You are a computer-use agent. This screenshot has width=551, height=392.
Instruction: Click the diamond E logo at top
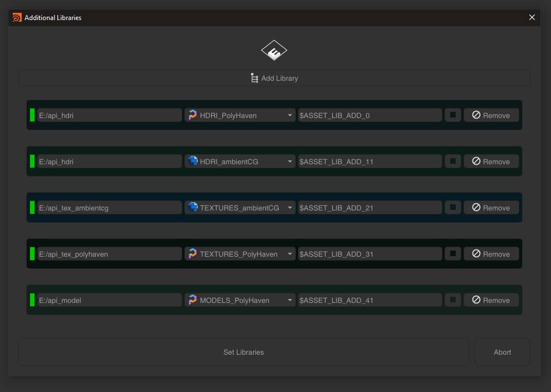[274, 51]
